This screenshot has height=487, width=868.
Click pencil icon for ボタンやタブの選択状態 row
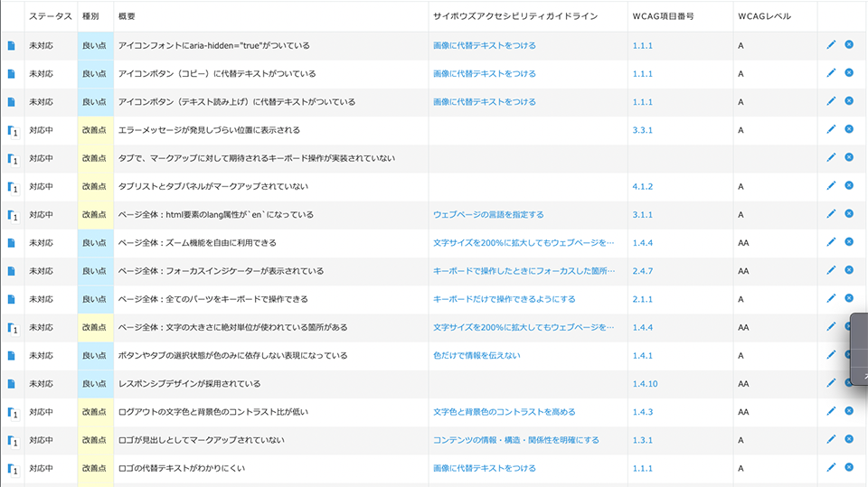pyautogui.click(x=831, y=355)
